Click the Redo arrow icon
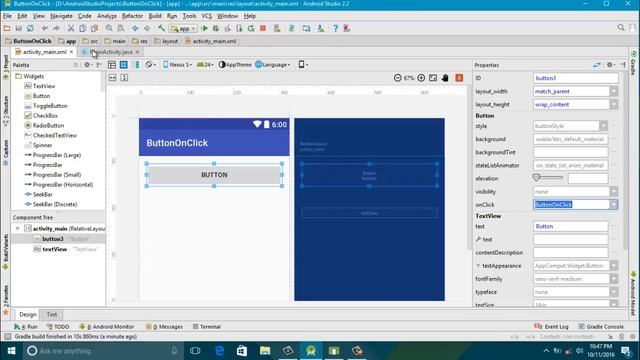The image size is (640, 360). [x=56, y=28]
